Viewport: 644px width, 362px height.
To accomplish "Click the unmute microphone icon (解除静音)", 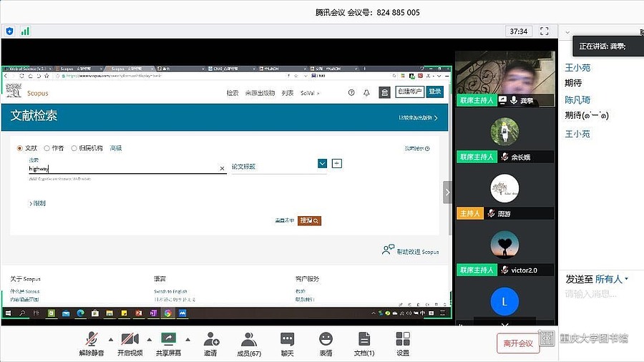I will [x=91, y=339].
